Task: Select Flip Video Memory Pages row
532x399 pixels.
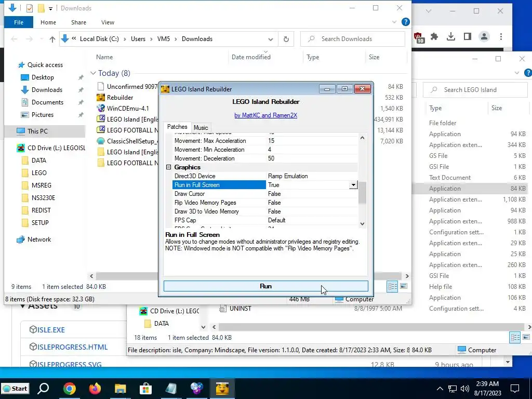Action: pos(265,203)
